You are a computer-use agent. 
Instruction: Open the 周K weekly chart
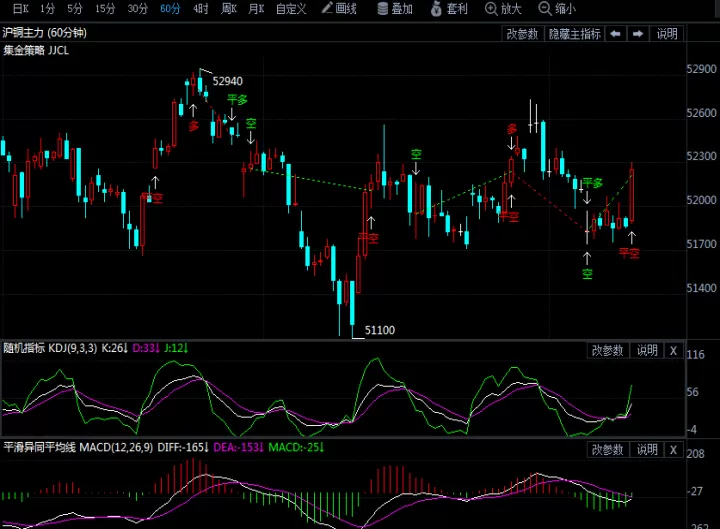(x=229, y=8)
